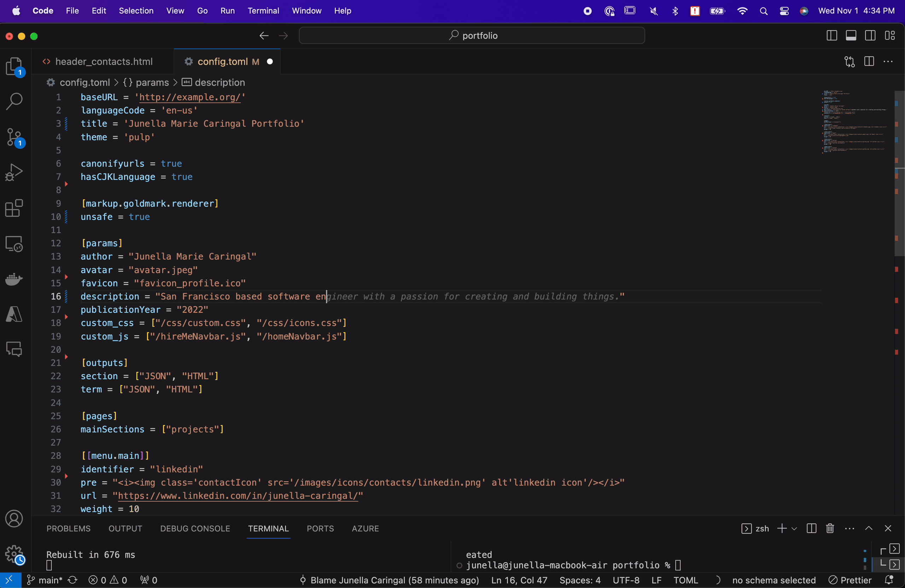Open the Remote Explorer view

pyautogui.click(x=14, y=243)
